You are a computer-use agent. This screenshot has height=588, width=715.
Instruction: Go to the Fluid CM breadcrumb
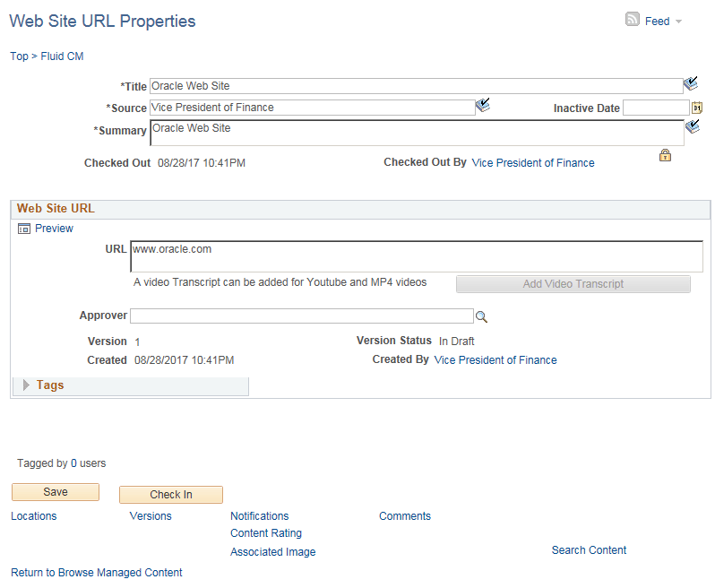pyautogui.click(x=62, y=56)
